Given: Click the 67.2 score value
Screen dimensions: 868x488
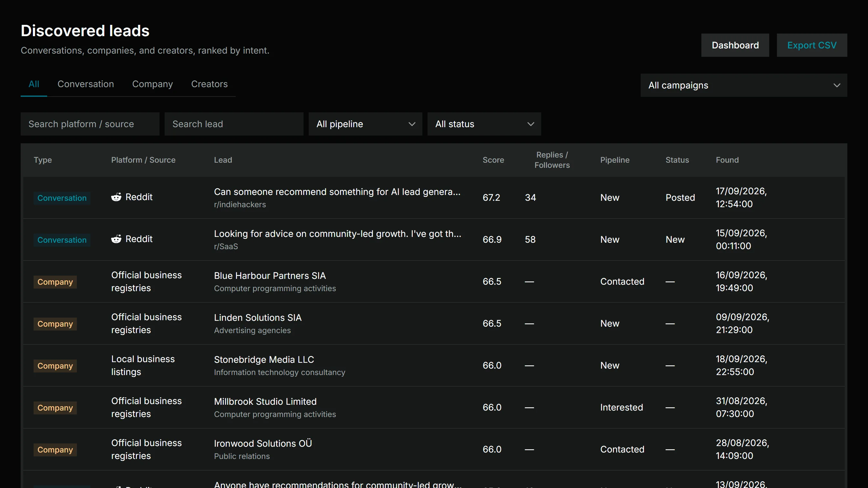Looking at the screenshot, I should 491,198.
